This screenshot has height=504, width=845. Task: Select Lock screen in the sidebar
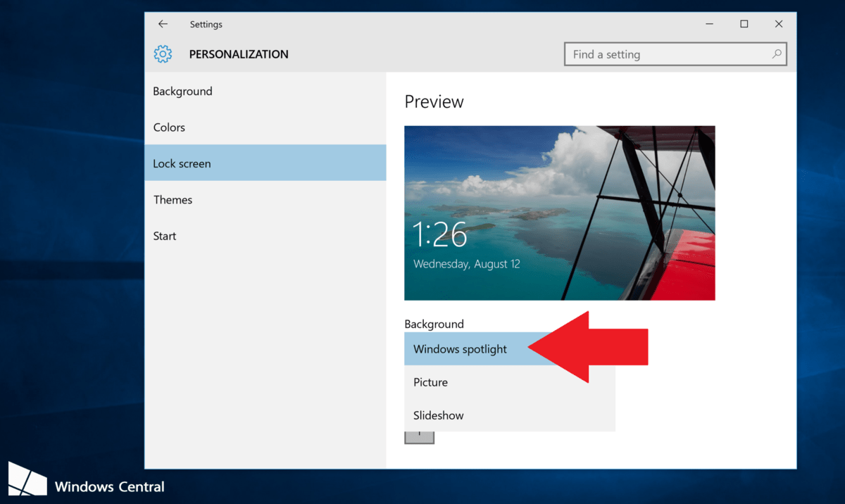(182, 163)
